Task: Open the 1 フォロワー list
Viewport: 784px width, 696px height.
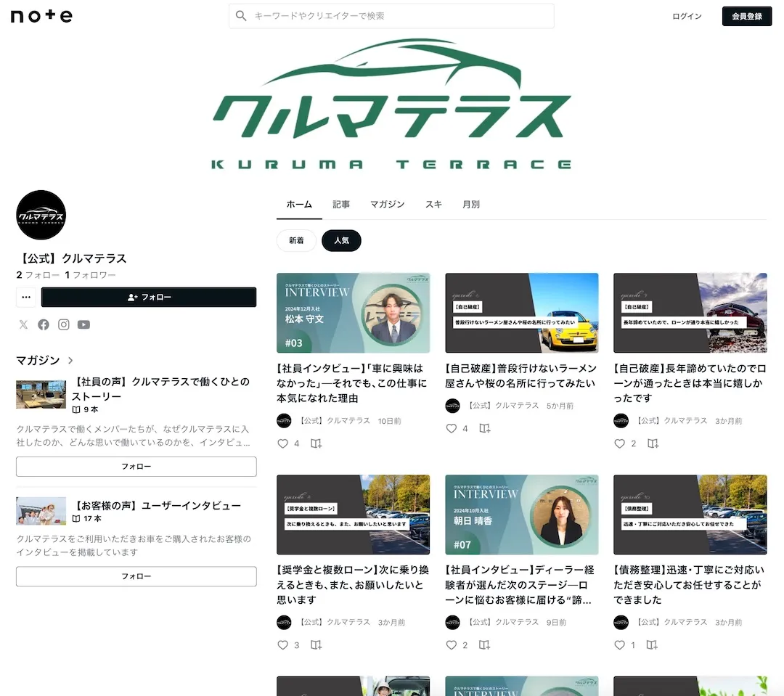Action: pyautogui.click(x=91, y=275)
